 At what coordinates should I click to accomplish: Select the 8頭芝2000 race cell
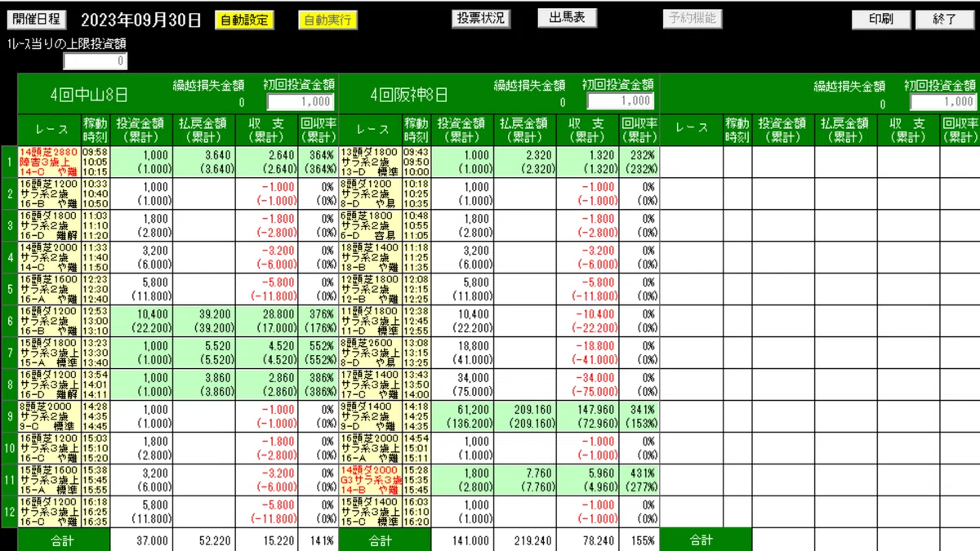[x=48, y=417]
